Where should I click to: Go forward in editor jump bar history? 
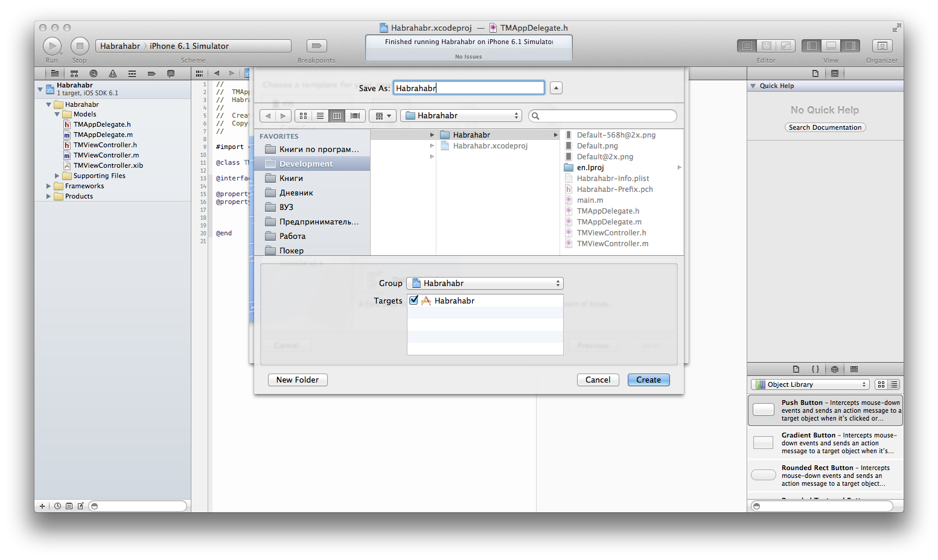pos(232,74)
